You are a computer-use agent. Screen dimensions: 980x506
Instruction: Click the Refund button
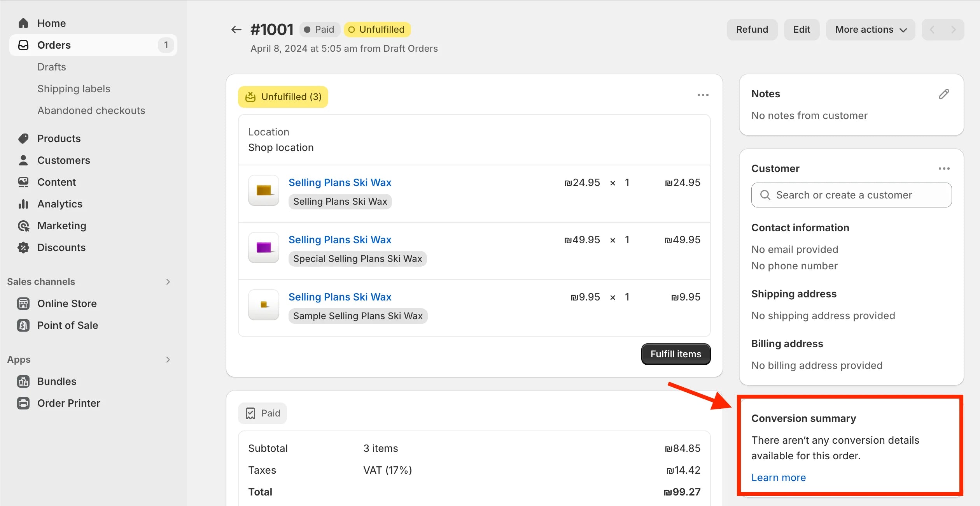752,29
